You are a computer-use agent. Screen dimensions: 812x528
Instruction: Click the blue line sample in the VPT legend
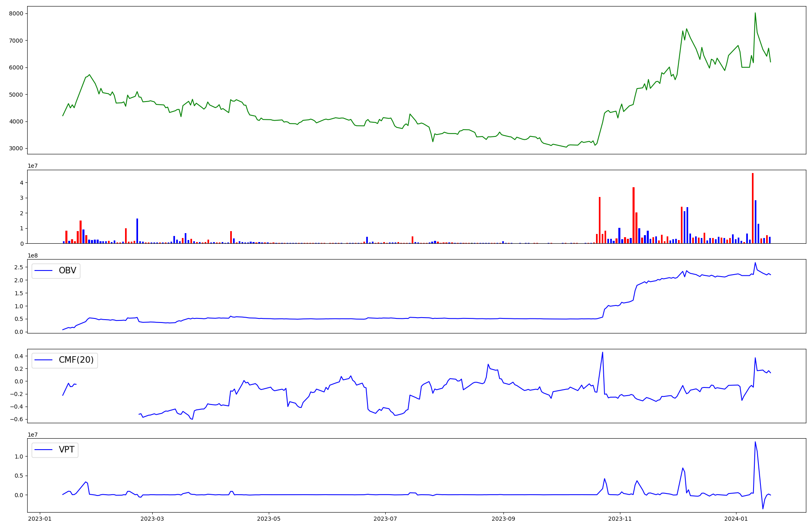click(x=44, y=450)
